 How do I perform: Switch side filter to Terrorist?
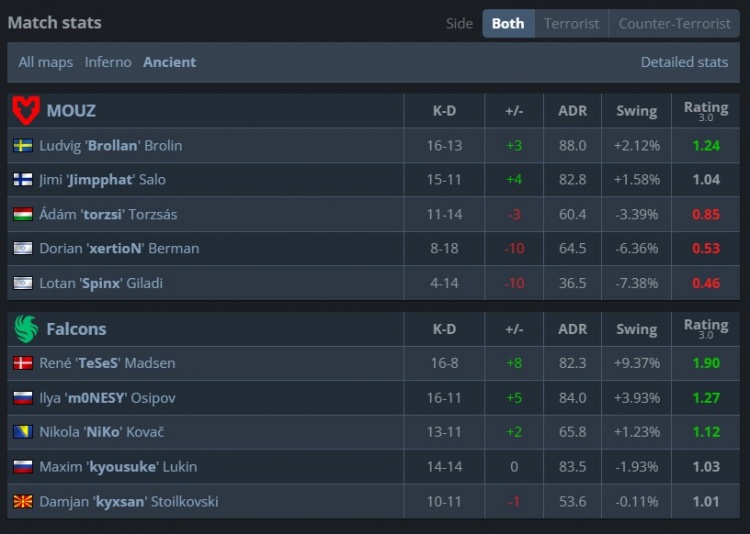(572, 23)
